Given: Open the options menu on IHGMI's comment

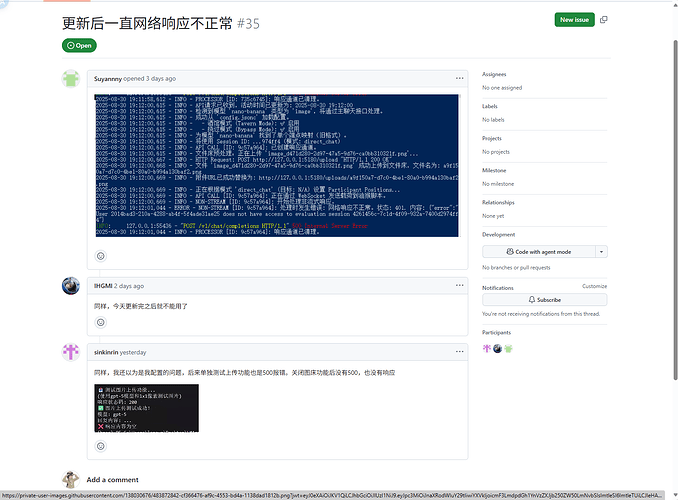Looking at the screenshot, I should click(x=459, y=285).
